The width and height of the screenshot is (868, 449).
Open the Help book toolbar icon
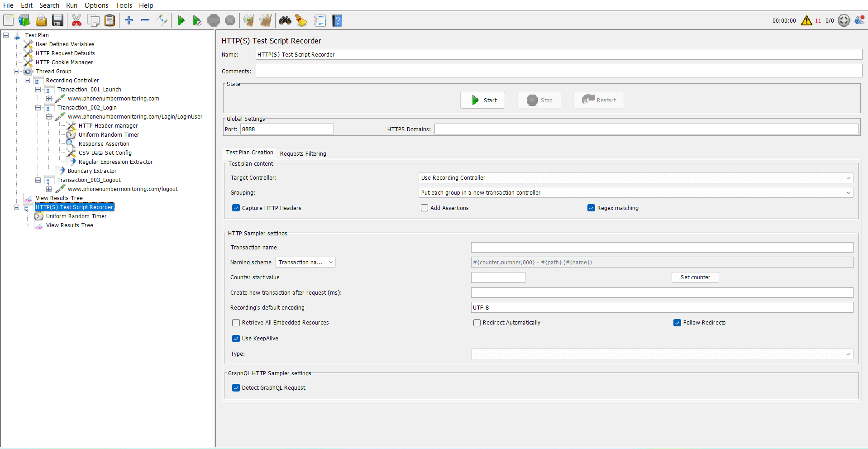point(337,20)
